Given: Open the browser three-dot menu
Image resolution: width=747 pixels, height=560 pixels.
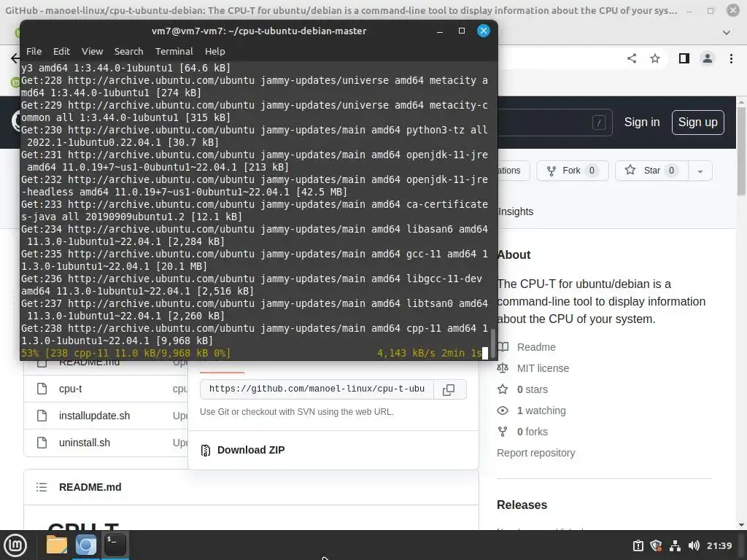Looking at the screenshot, I should click(731, 58).
